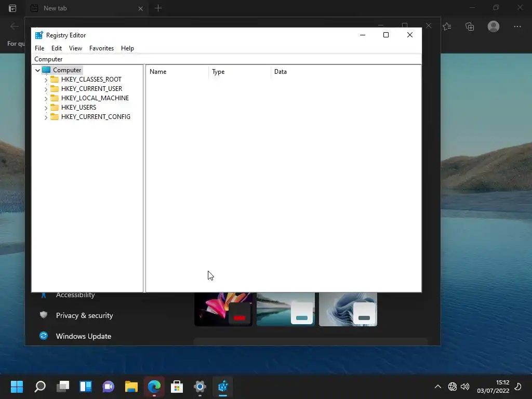Screen dimensions: 532x399
Task: Choose the lake landscape theme thumbnail
Action: click(x=286, y=309)
